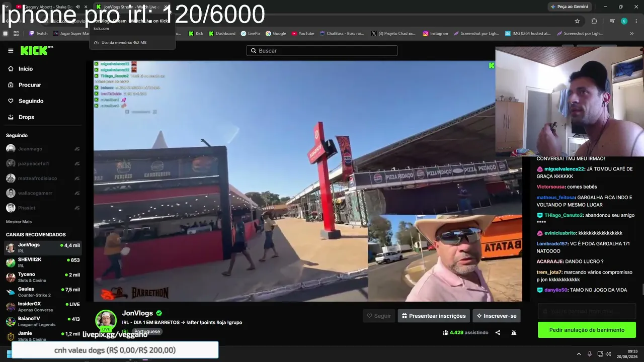This screenshot has height=362, width=644.
Task: Select recommended channel Tyceno
Action: [x=43, y=277]
